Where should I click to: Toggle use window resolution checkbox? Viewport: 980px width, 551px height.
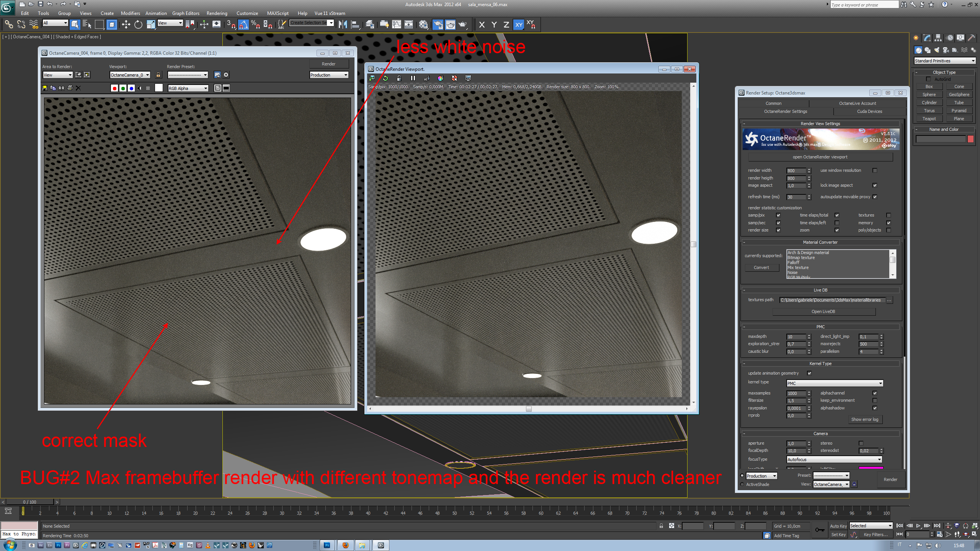(874, 170)
